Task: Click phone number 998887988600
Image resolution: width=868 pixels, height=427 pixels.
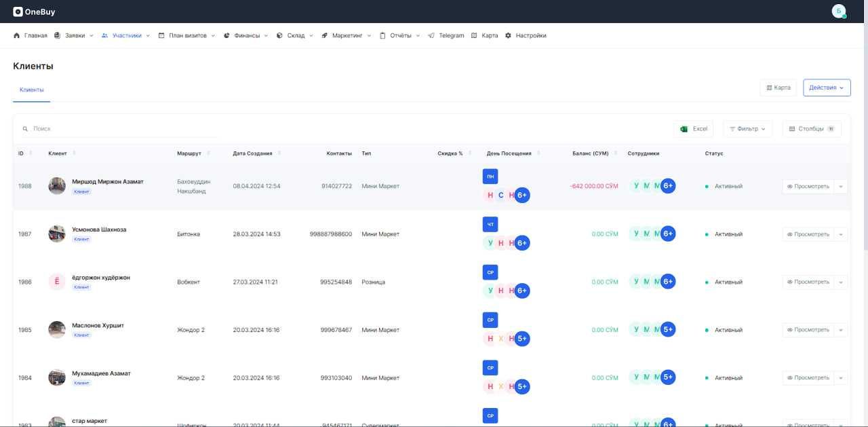Action: click(x=331, y=234)
